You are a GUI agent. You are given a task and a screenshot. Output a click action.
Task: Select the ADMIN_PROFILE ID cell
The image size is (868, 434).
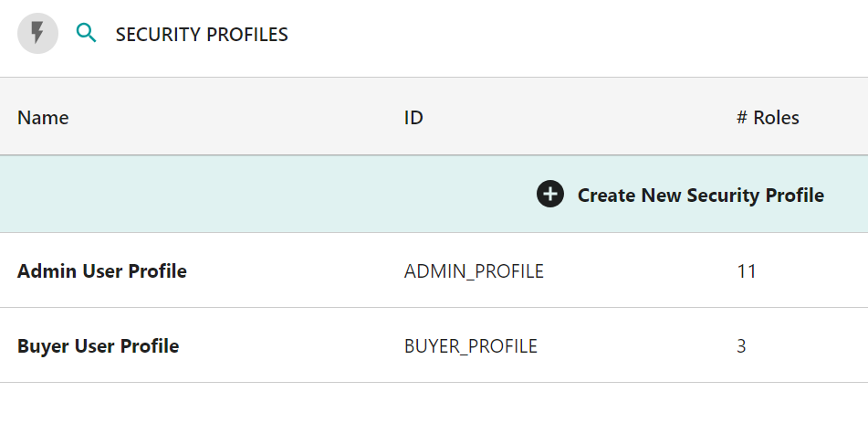[x=474, y=270]
